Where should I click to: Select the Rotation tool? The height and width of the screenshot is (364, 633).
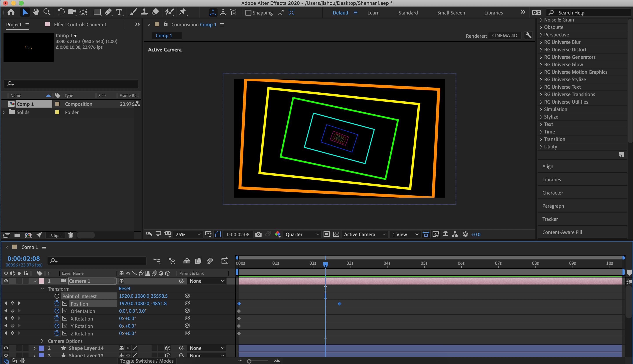coord(61,12)
